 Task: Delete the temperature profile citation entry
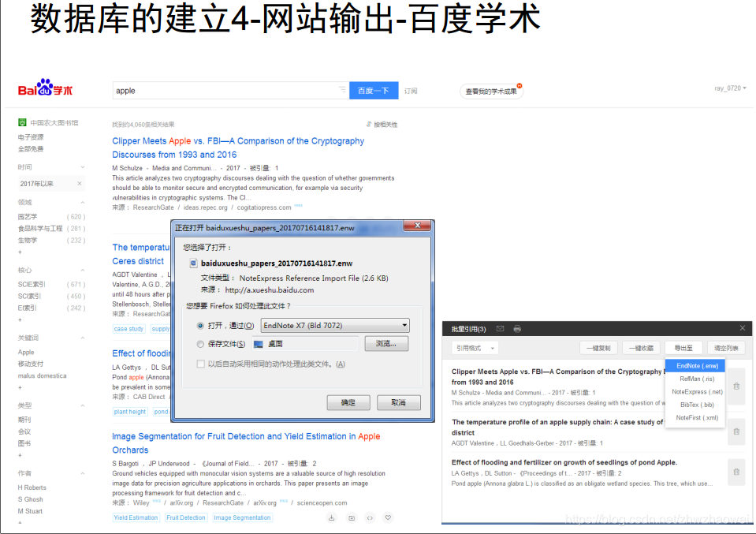[x=737, y=431]
